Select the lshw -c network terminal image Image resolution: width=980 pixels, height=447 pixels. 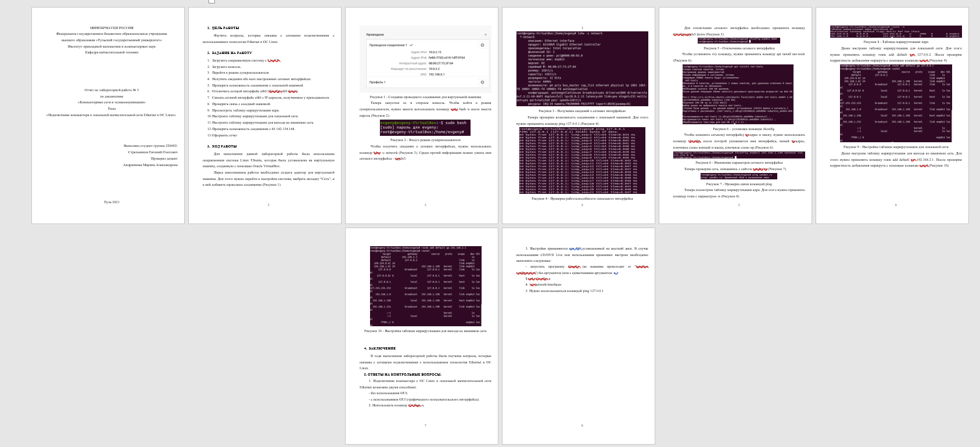(x=581, y=69)
